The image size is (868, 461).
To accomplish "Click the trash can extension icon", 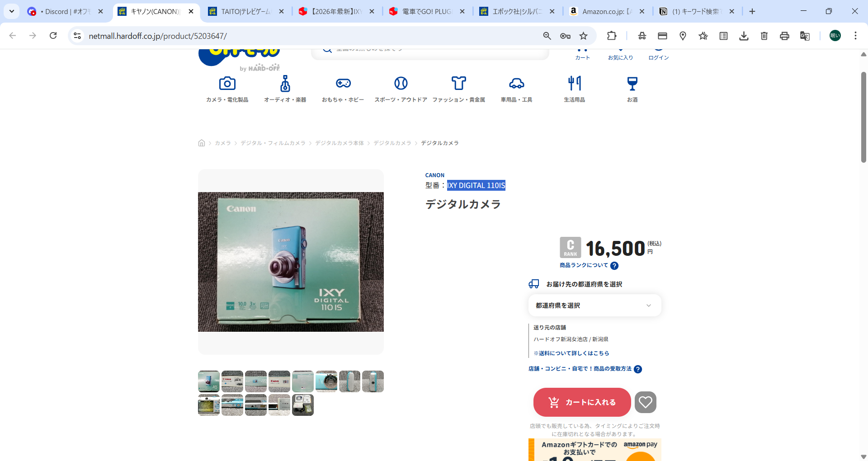I will [764, 36].
